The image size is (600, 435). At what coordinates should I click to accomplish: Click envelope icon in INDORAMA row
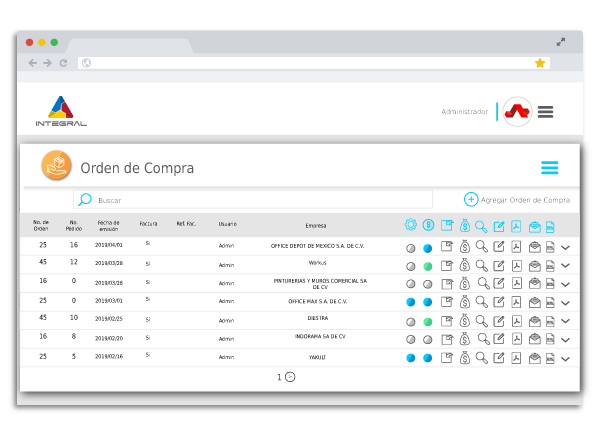pos(534,338)
